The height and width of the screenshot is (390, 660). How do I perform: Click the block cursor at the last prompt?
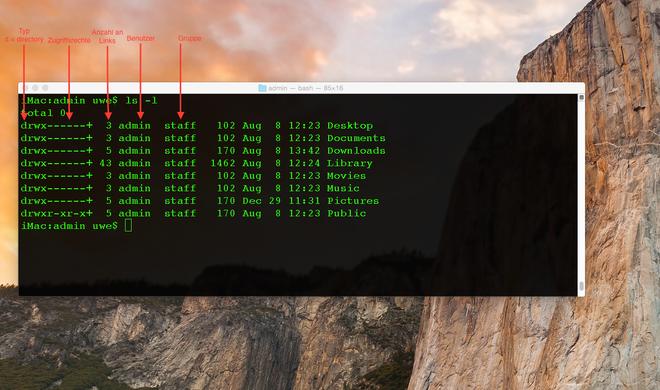point(128,226)
